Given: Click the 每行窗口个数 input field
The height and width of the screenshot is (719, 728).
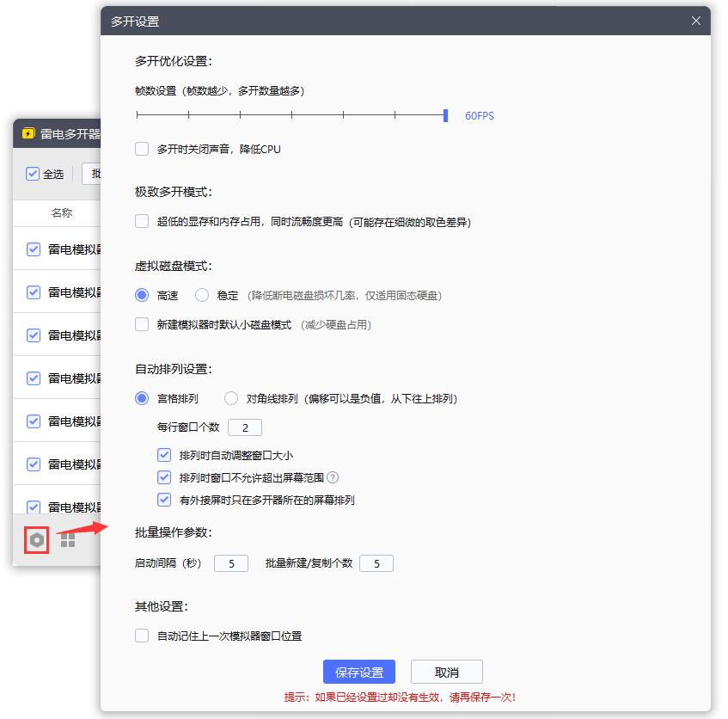Looking at the screenshot, I should [x=245, y=427].
